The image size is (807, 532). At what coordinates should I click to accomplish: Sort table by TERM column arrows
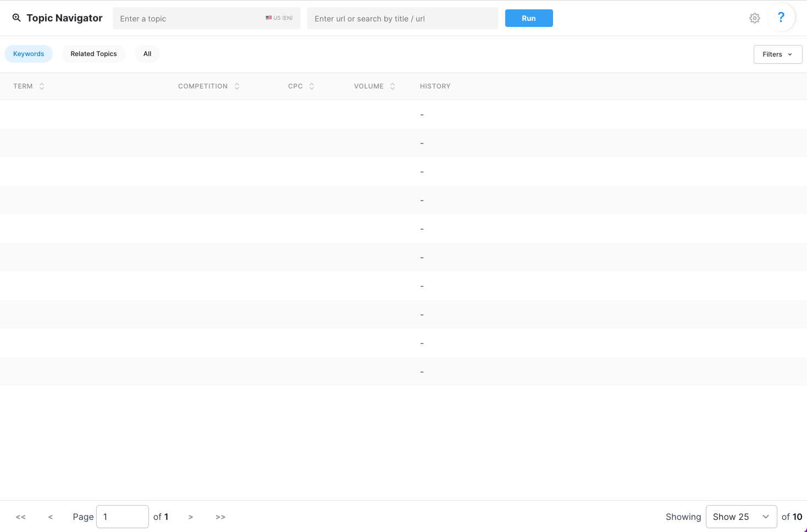point(42,86)
